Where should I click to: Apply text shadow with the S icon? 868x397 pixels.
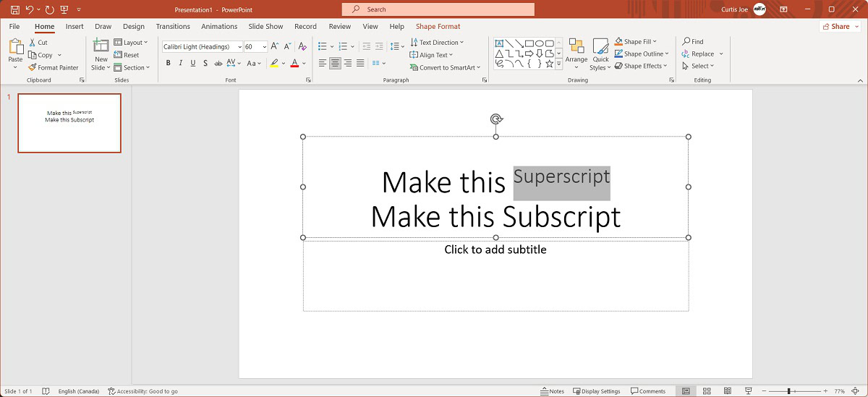206,64
